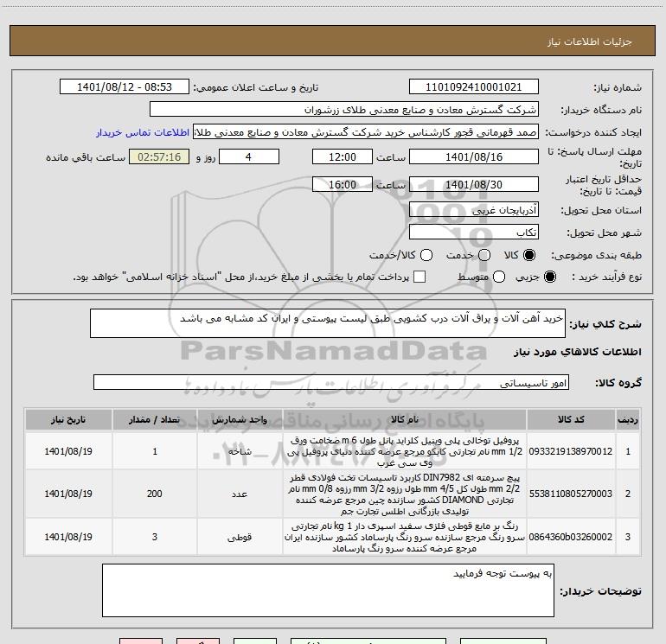Screen dimensions: 666x644
Task: Select the خدمت radio button
Action: [x=484, y=255]
